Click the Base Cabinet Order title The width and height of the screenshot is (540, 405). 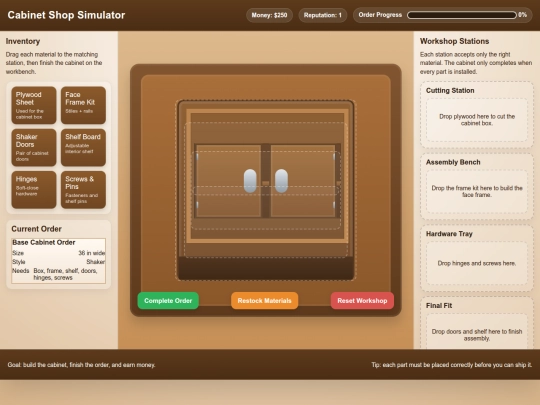point(44,242)
